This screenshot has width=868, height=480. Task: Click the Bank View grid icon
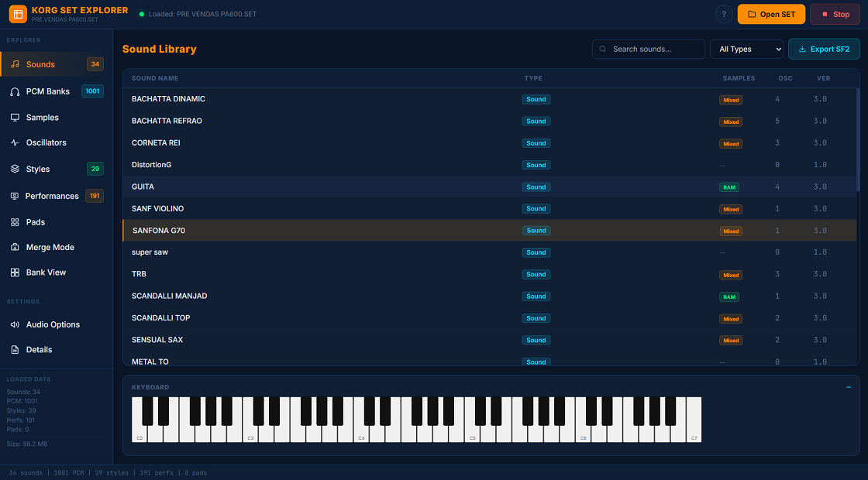point(15,273)
